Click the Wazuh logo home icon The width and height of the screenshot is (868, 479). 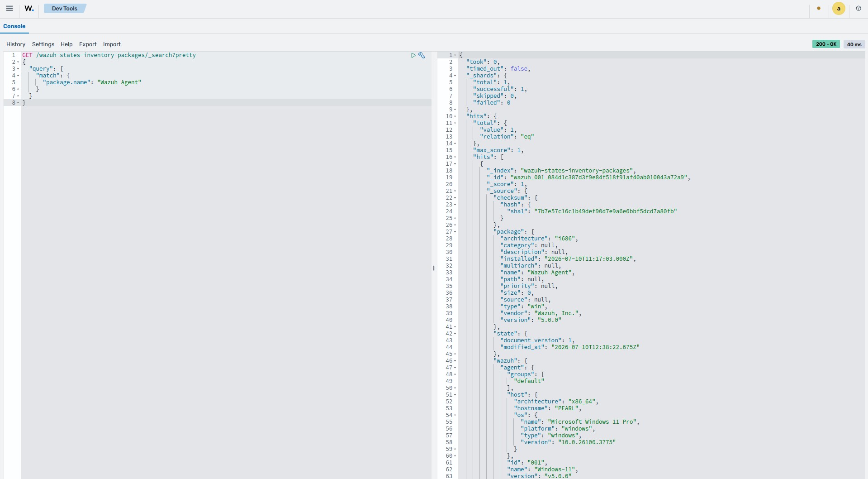29,8
